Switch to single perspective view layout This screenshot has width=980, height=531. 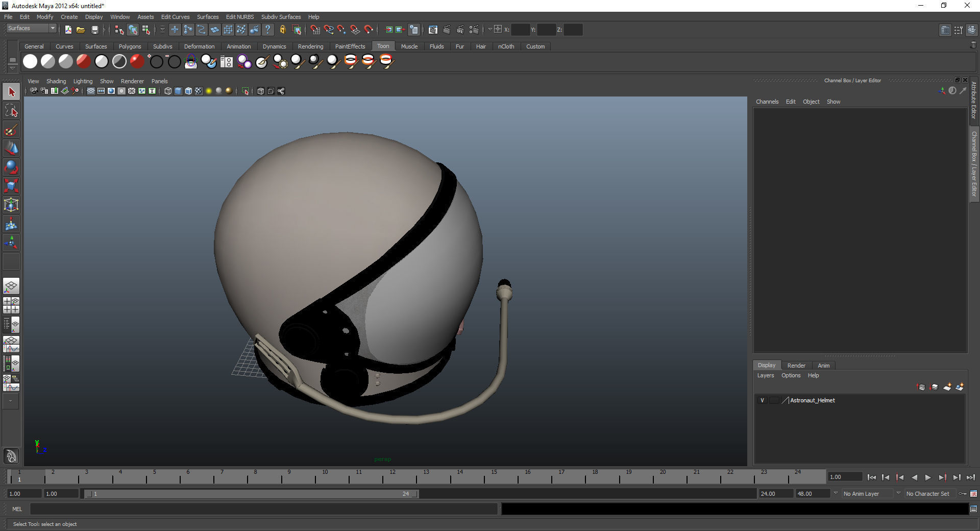(11, 285)
